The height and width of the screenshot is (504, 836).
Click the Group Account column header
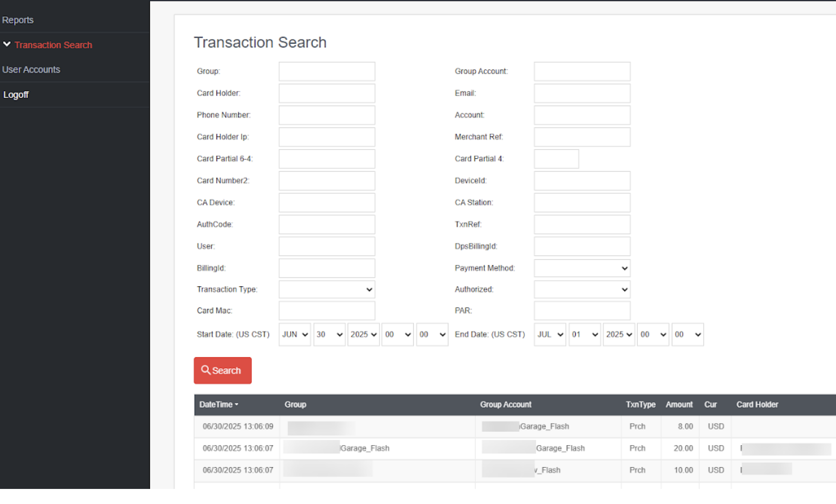(x=505, y=405)
